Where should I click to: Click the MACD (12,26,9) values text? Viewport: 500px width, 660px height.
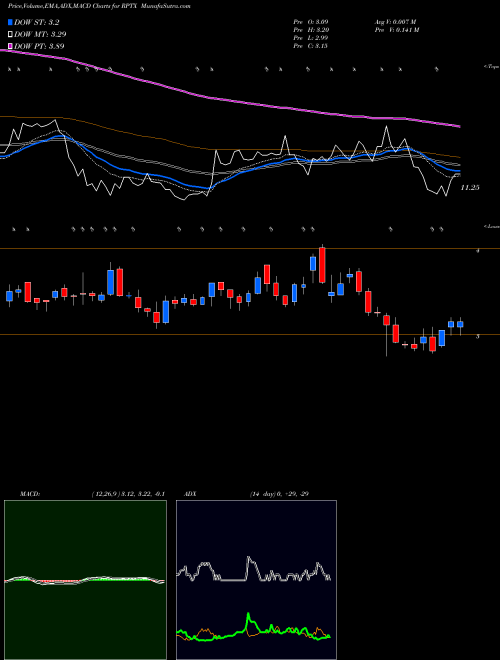coord(128,494)
